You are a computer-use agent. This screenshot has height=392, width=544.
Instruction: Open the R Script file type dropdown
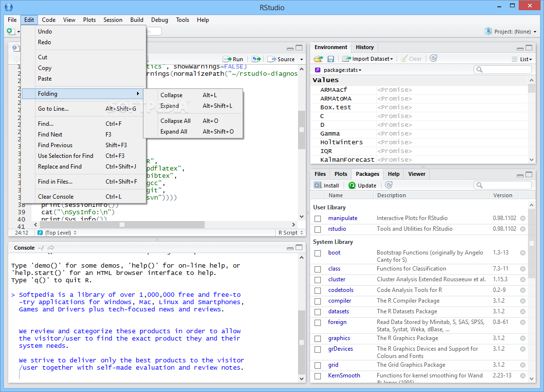click(x=291, y=233)
